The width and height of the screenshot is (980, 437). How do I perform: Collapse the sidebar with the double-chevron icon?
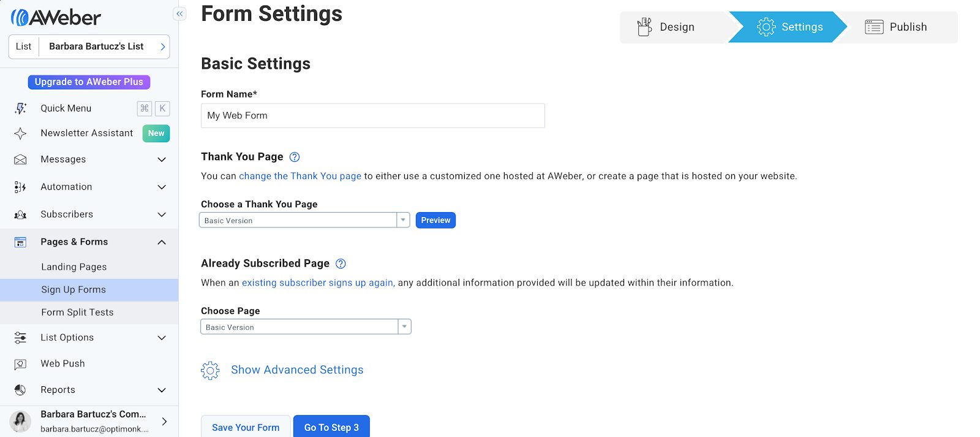(x=179, y=14)
